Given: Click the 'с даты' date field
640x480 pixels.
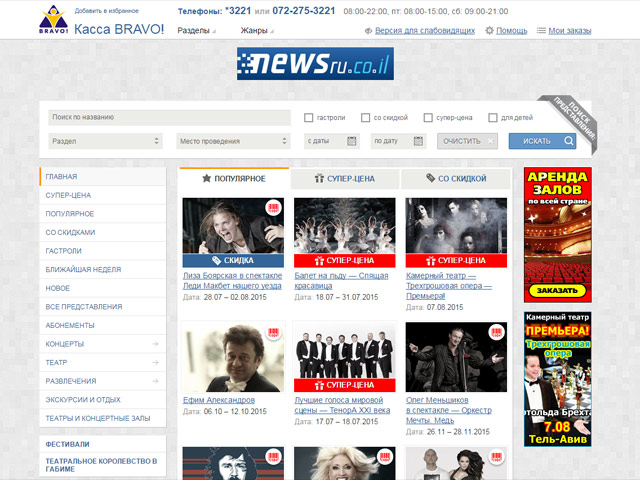Looking at the screenshot, I should [331, 141].
